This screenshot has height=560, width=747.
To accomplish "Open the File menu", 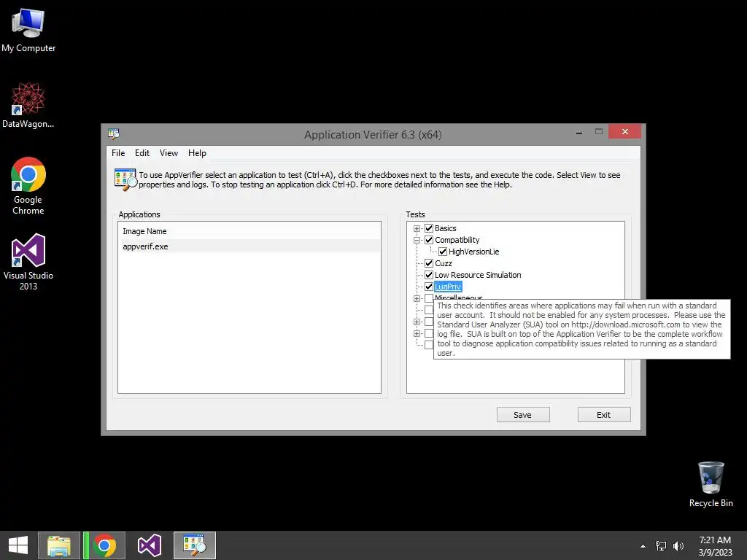I will [118, 153].
